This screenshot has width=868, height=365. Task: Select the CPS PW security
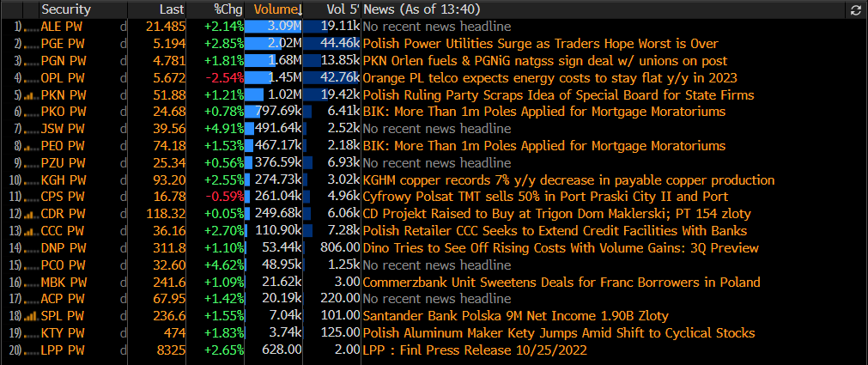63,198
